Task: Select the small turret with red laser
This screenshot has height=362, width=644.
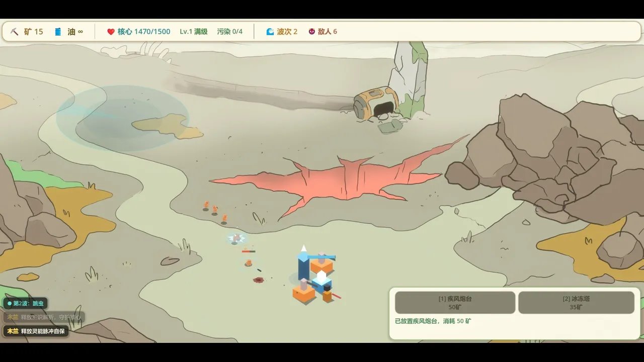Action: click(328, 293)
